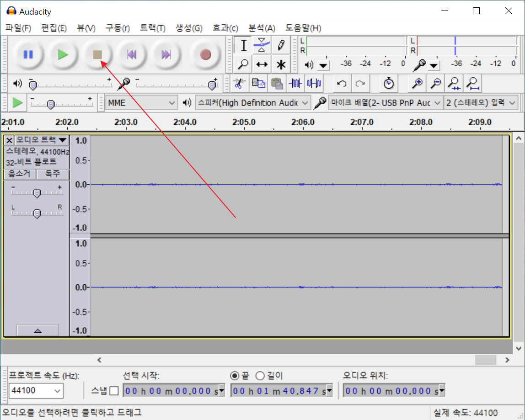This screenshot has width=525, height=420.
Task: Click the output volume slider handle
Action: [x=33, y=85]
